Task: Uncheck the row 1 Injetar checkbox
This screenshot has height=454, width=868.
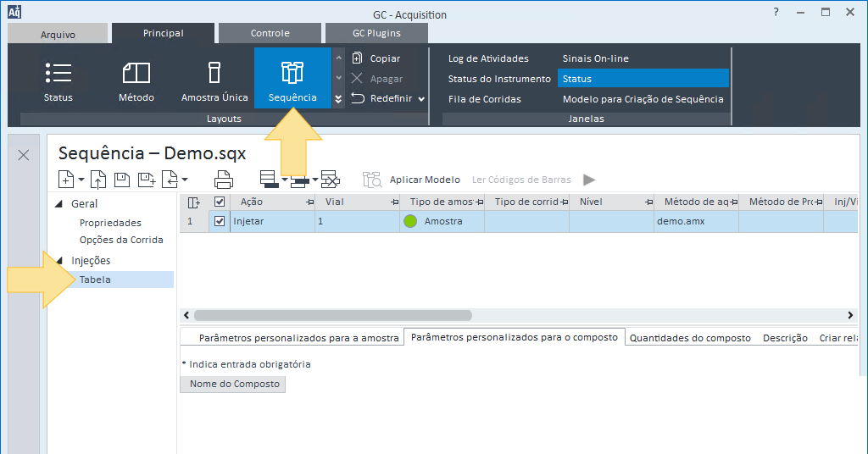Action: tap(220, 221)
